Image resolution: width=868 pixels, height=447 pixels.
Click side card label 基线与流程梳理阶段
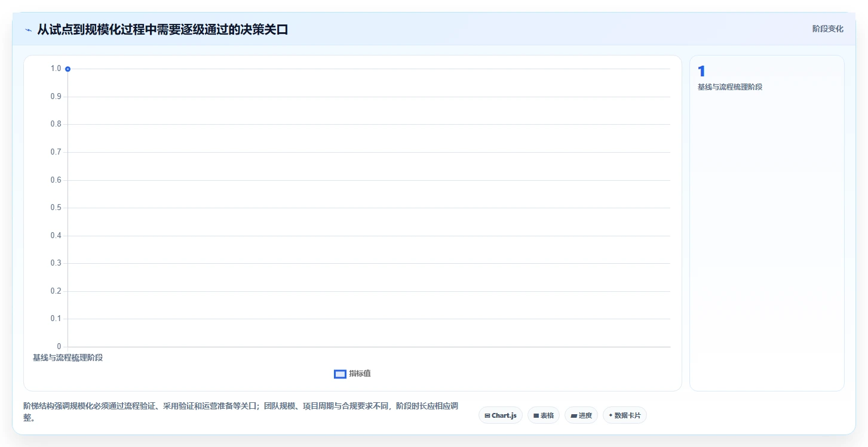point(730,87)
